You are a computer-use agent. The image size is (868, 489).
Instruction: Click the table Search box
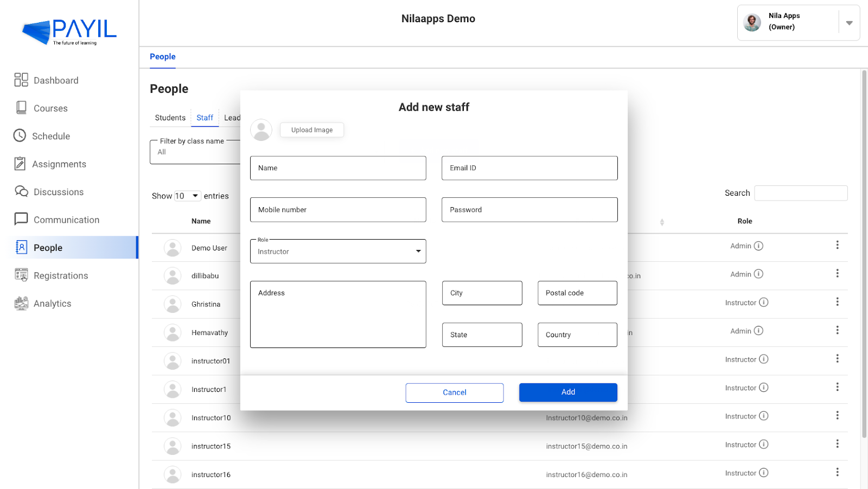(x=801, y=193)
